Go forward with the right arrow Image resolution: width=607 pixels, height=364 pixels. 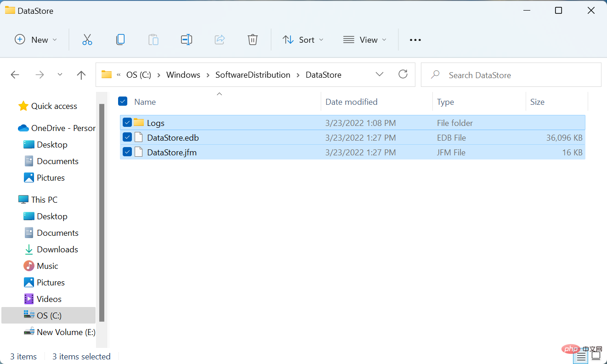pos(40,75)
